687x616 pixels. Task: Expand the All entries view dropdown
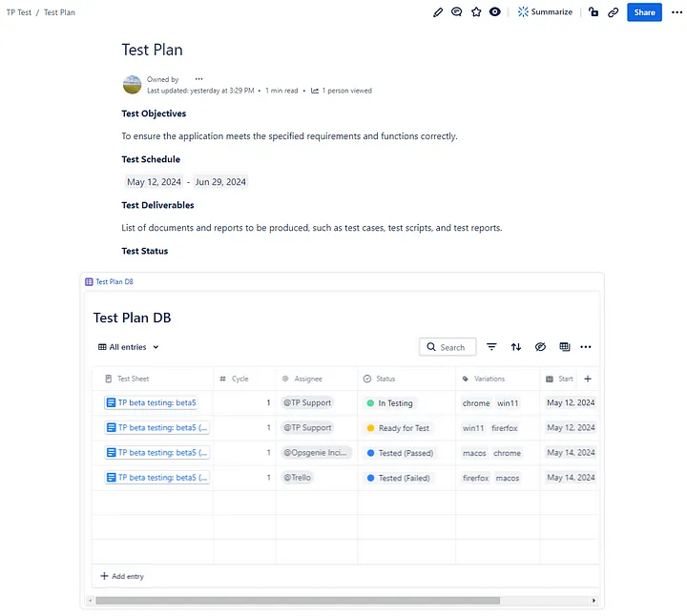(x=129, y=347)
